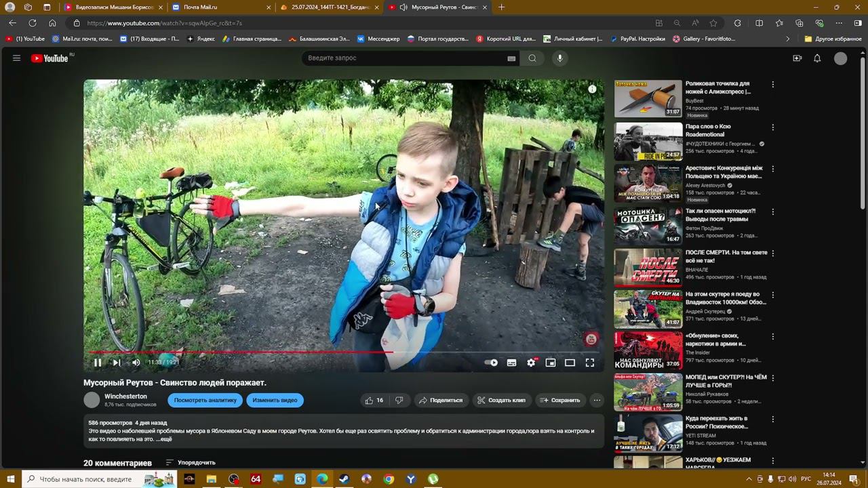Skip to the next video
Screen dimensions: 868x488
click(x=117, y=363)
